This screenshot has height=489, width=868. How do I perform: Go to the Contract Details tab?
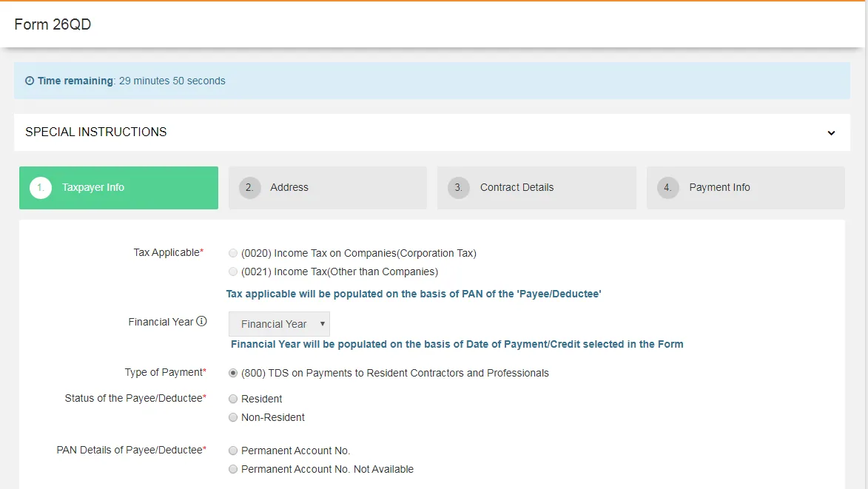536,187
